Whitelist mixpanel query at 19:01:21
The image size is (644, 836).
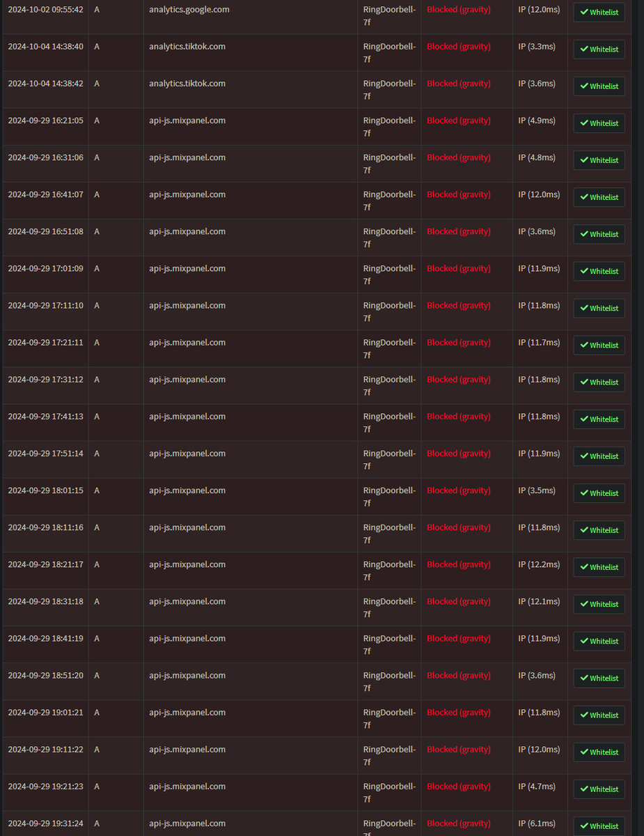[x=599, y=715]
